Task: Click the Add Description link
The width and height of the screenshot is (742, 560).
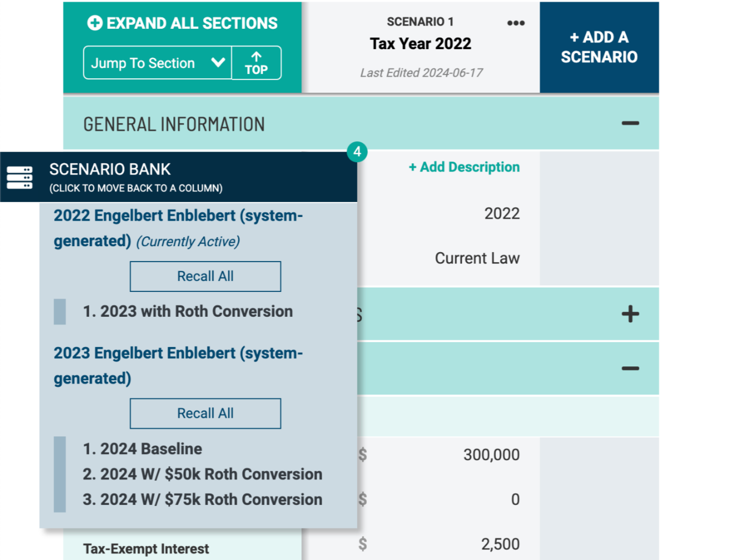Action: click(x=464, y=167)
